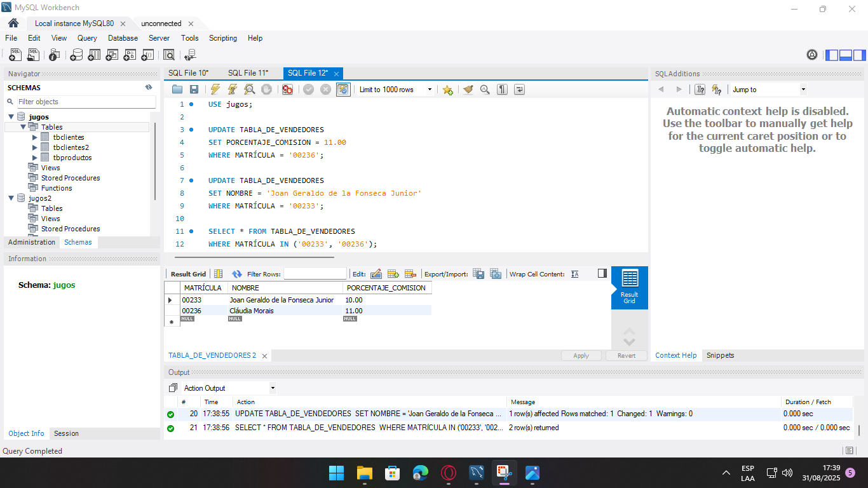Open the Scripting menu
Screen dimensions: 868x488
pos(223,38)
